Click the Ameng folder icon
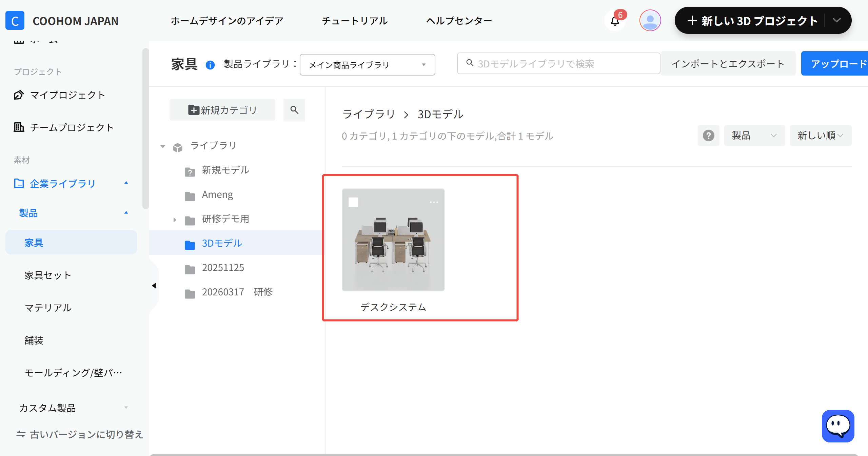Screen dimensions: 868x456 [x=190, y=196]
